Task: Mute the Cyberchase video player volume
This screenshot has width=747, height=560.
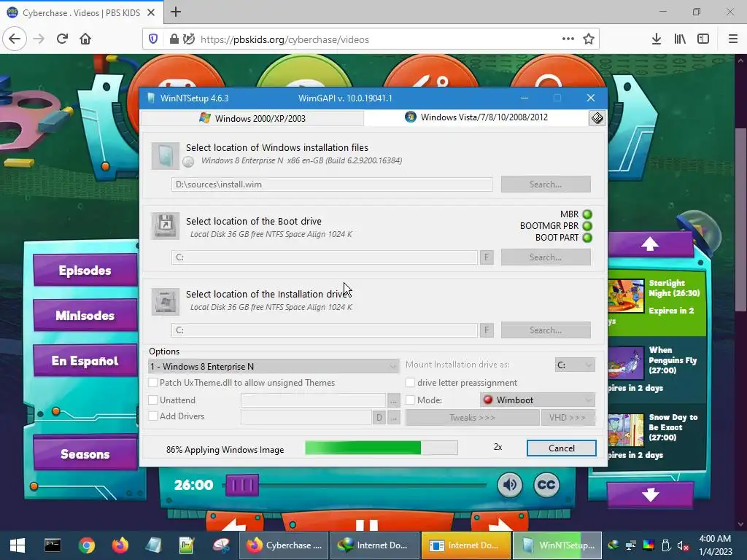Action: [x=510, y=485]
